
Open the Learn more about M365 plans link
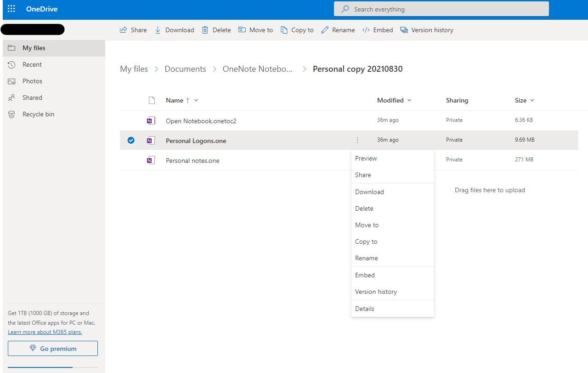(45, 332)
